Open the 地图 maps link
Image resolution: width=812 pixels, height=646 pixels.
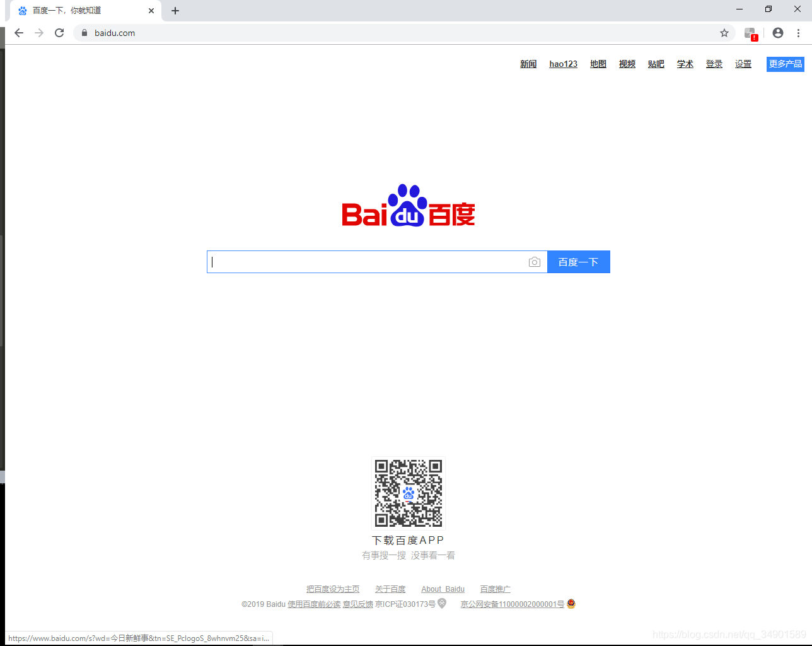pos(598,64)
